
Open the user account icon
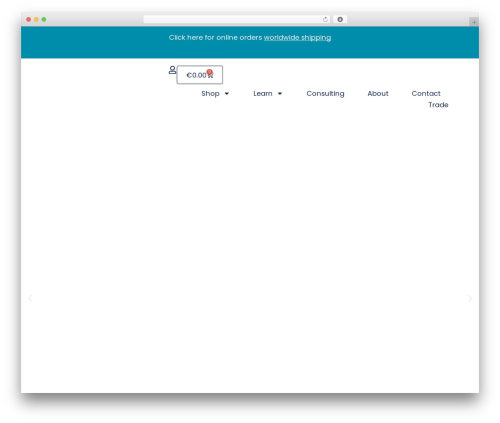point(172,70)
